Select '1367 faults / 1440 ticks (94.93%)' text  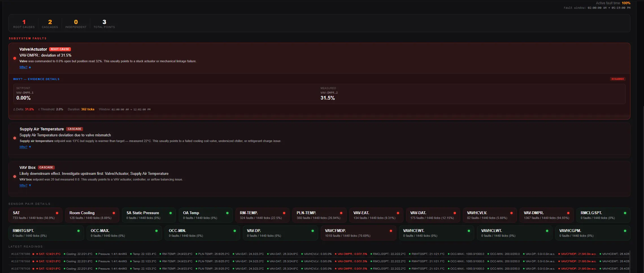click(547, 218)
